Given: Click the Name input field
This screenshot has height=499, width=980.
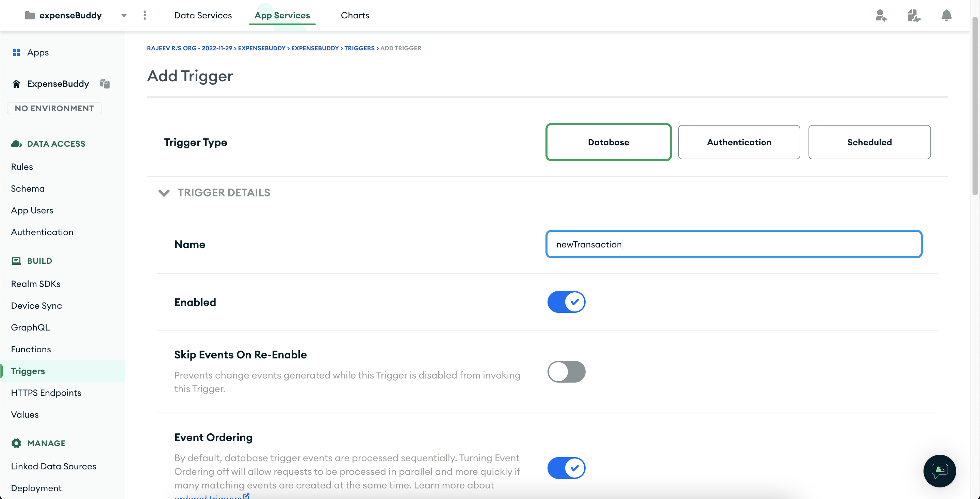Looking at the screenshot, I should (734, 244).
